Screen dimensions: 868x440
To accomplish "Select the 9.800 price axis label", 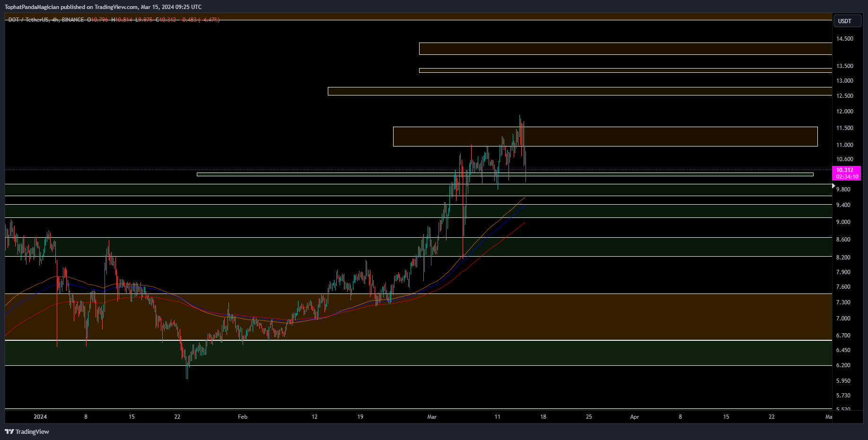I will point(843,190).
